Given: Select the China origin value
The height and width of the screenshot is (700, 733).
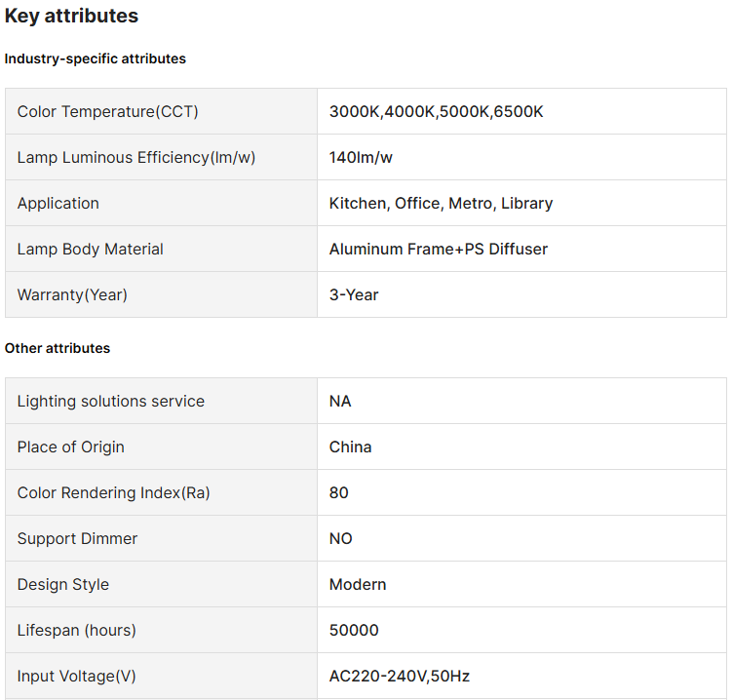Looking at the screenshot, I should pyautogui.click(x=350, y=447).
